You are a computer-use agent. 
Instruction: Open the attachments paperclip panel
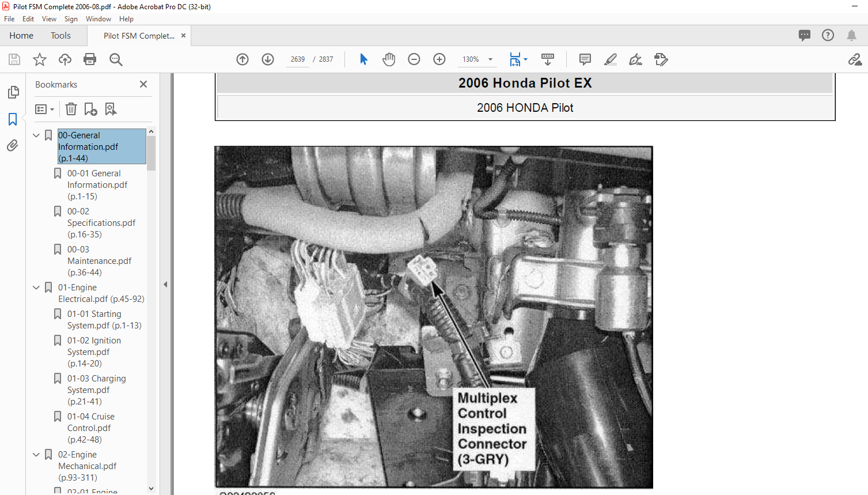[13, 146]
